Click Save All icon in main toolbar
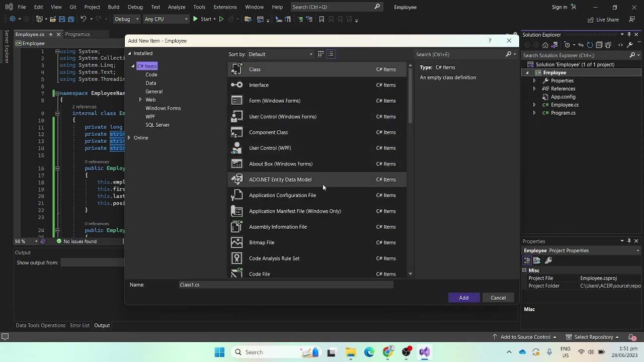 (71, 19)
